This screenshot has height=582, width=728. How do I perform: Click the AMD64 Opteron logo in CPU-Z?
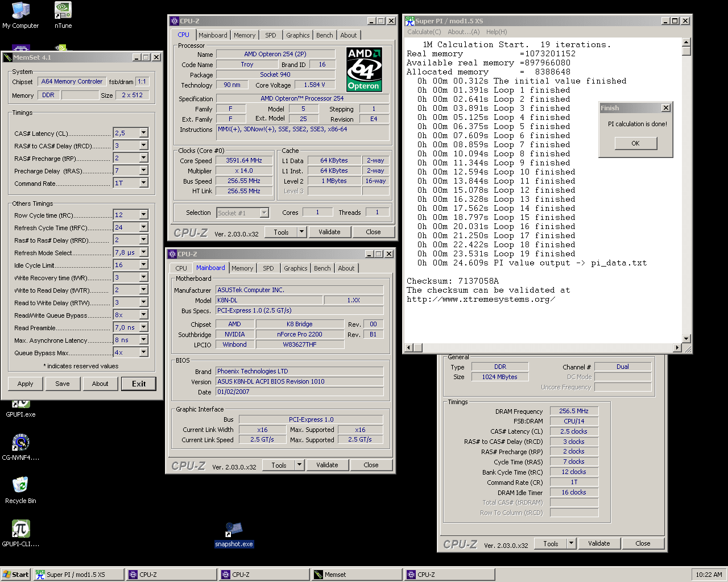tap(364, 69)
